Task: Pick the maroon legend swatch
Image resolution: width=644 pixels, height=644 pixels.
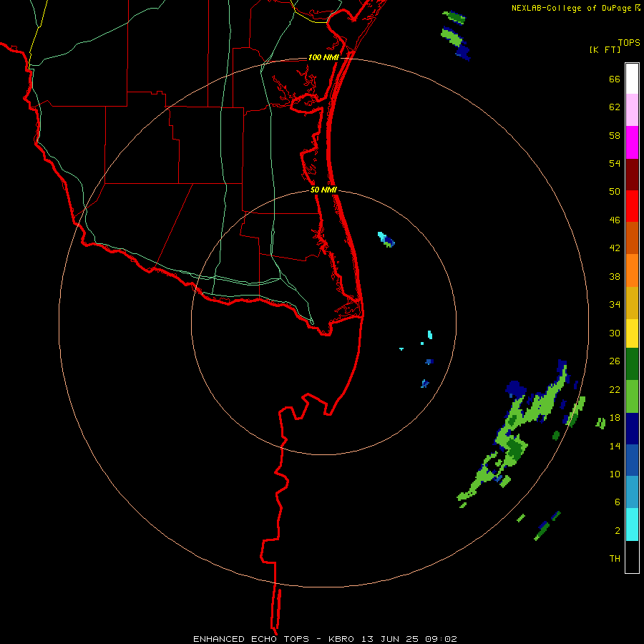Action: coord(632,174)
